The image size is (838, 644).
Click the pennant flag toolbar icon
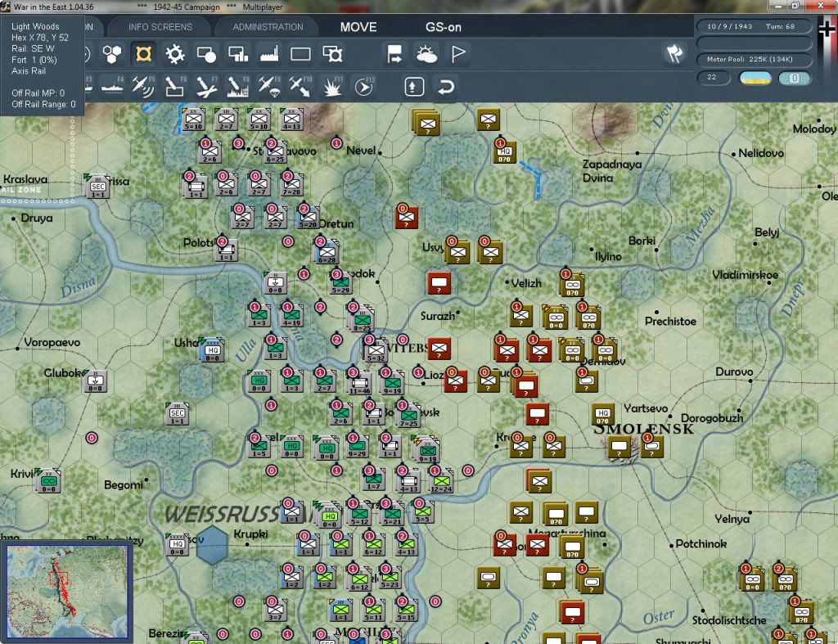458,54
